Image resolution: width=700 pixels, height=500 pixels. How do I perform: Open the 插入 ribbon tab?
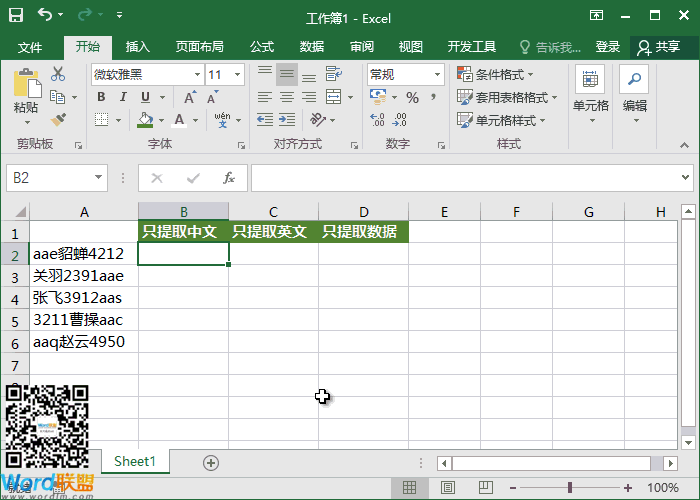[137, 47]
